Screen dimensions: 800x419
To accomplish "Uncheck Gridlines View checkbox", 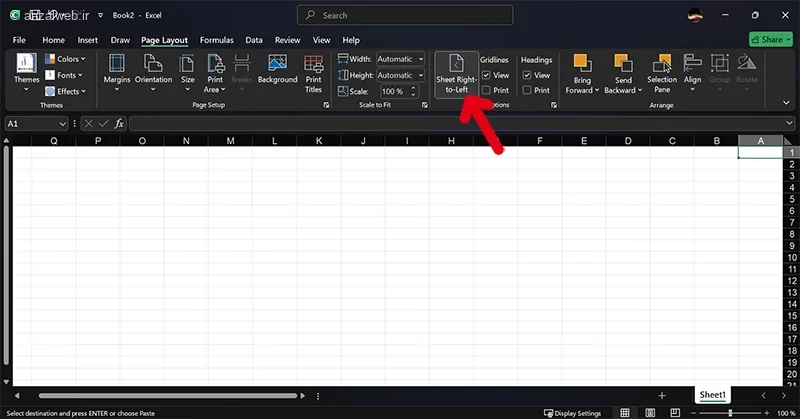I will pyautogui.click(x=486, y=75).
